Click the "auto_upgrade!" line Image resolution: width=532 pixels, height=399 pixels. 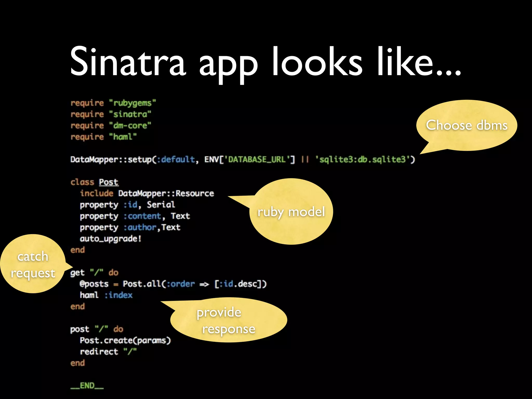111,239
